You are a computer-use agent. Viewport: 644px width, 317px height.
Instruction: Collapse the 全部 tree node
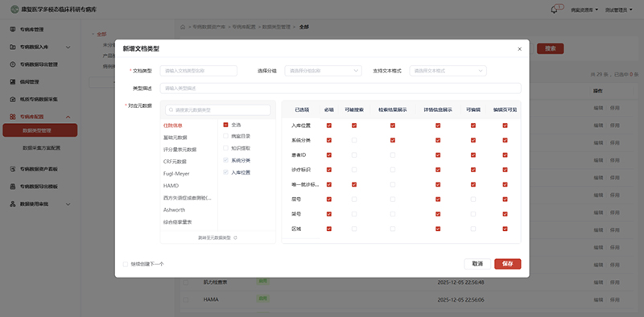(x=93, y=34)
